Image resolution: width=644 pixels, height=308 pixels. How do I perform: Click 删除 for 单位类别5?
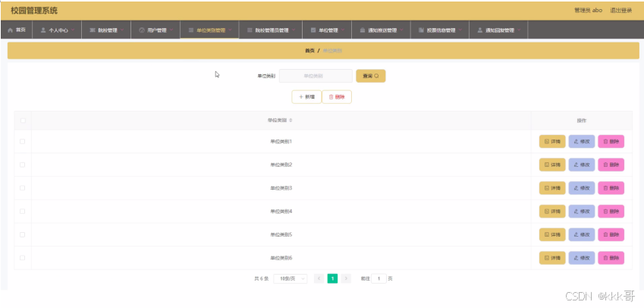(611, 234)
